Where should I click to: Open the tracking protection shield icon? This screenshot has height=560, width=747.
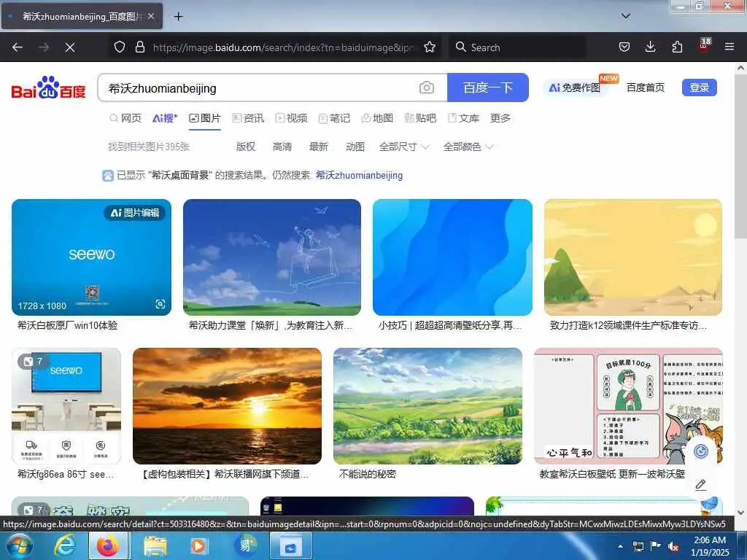(120, 47)
